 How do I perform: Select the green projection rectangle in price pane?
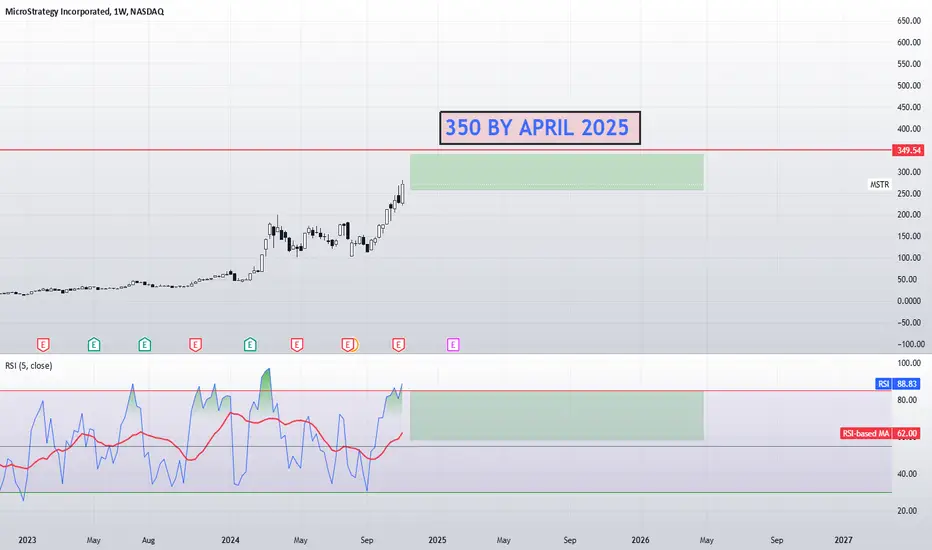point(557,172)
